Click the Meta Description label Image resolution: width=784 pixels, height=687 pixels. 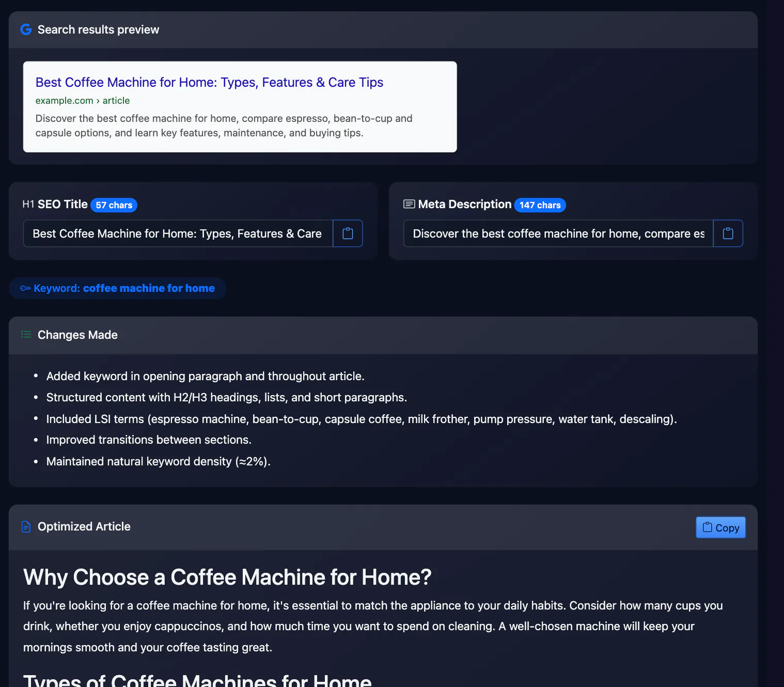(465, 204)
